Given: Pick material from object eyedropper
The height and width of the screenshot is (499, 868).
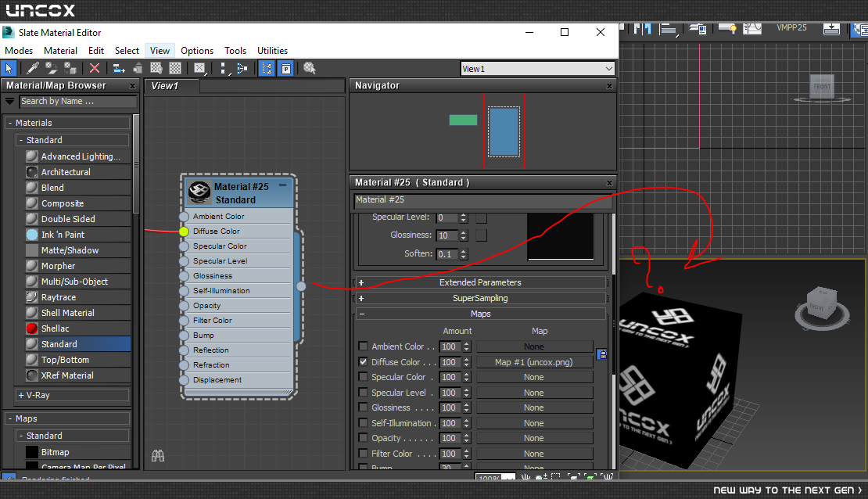Looking at the screenshot, I should tap(33, 69).
